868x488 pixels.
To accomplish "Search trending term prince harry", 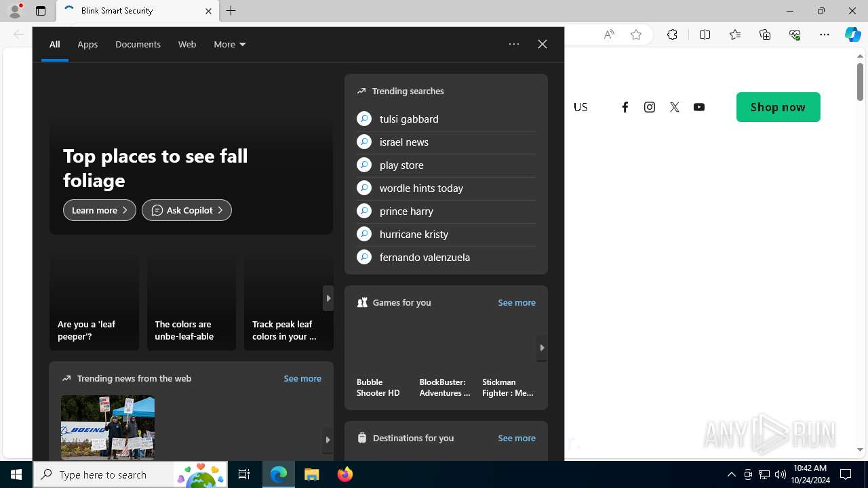I will point(446,211).
